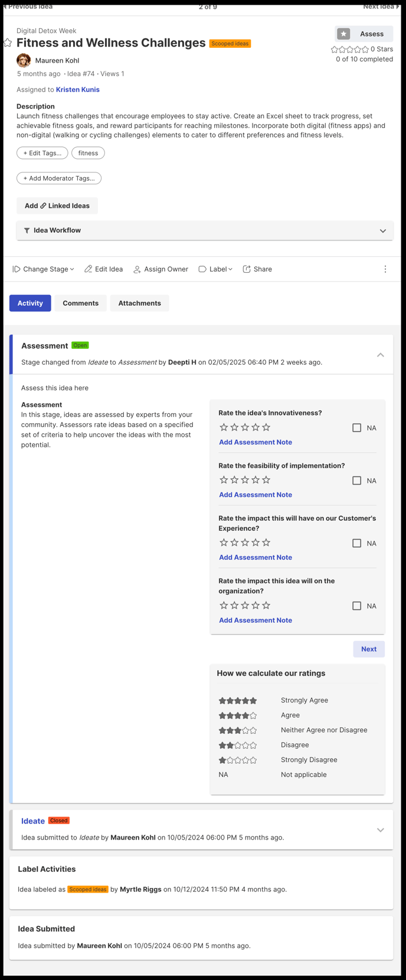Rate Innovativeness three stars
This screenshot has width=406, height=980.
click(x=245, y=427)
